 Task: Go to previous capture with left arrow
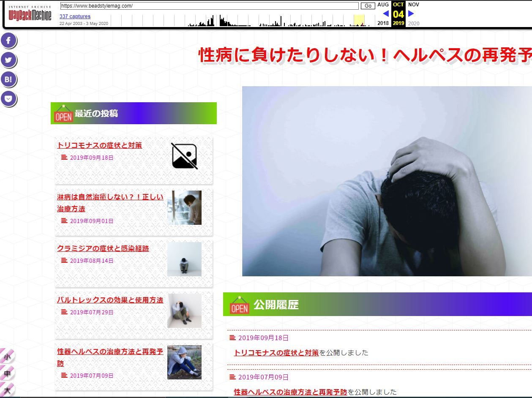(385, 14)
